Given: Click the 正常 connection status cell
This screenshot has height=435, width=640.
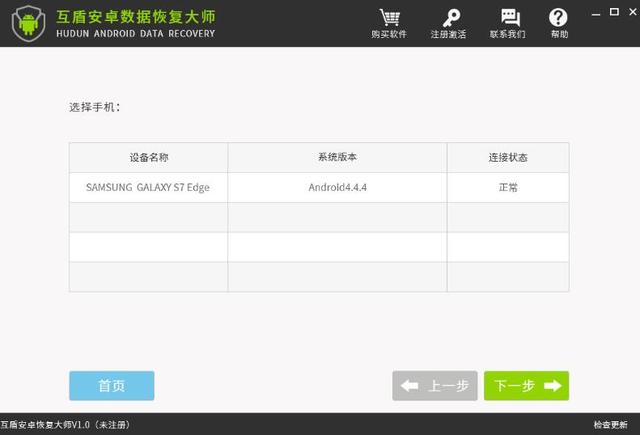Looking at the screenshot, I should click(508, 187).
